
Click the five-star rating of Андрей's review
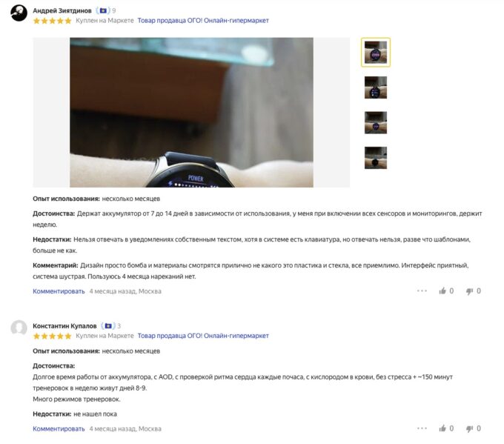[x=52, y=21]
